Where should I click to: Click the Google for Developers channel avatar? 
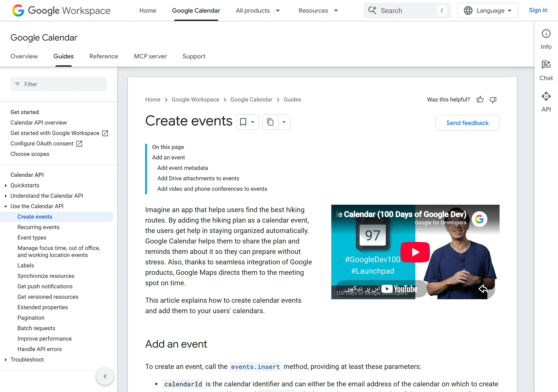pyautogui.click(x=479, y=219)
